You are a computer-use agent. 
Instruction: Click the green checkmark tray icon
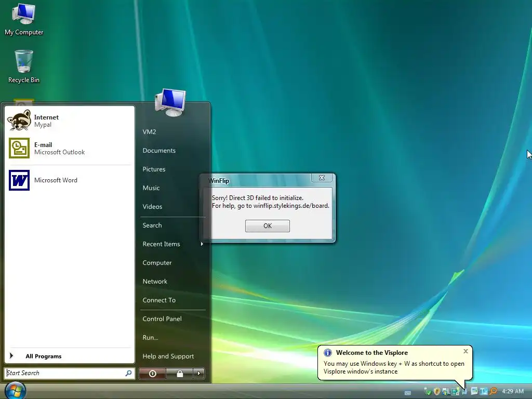[x=428, y=392]
